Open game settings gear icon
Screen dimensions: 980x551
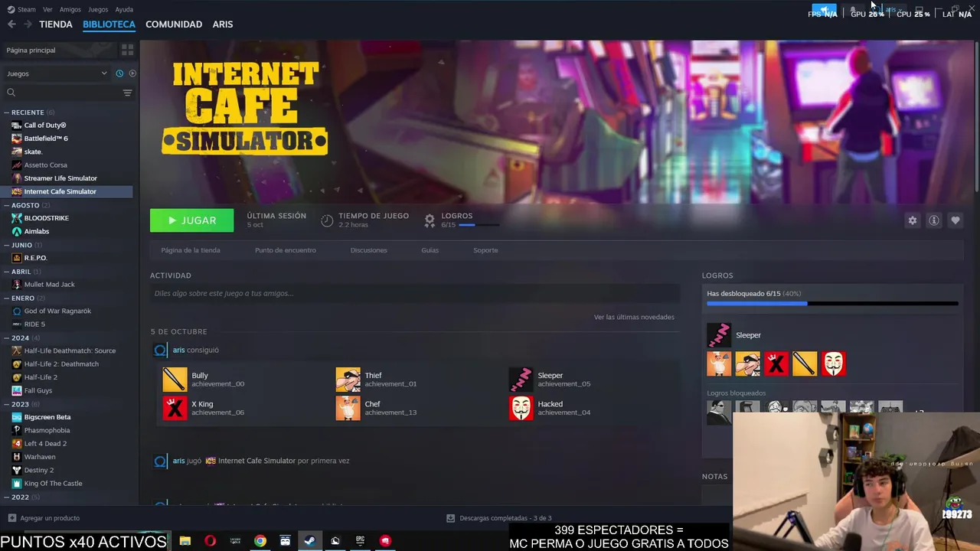pyautogui.click(x=912, y=220)
